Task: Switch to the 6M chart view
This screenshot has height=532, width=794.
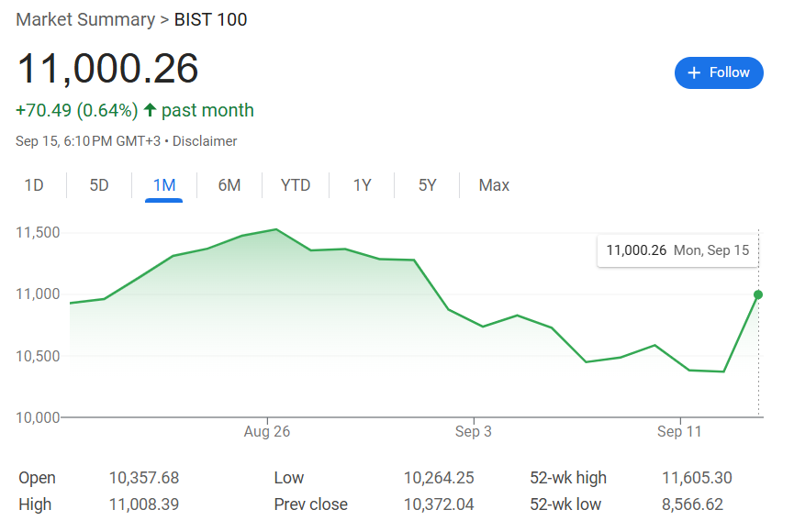Action: (x=229, y=185)
